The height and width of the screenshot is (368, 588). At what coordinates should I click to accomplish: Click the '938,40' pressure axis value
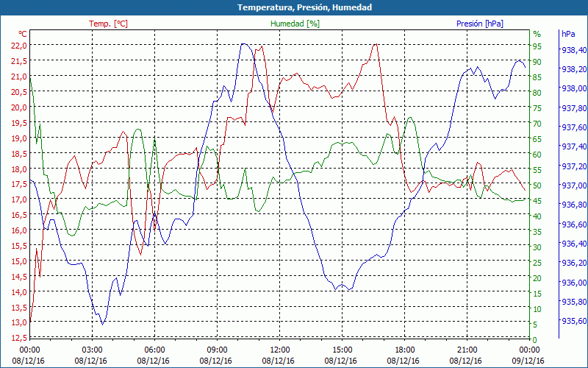(574, 50)
